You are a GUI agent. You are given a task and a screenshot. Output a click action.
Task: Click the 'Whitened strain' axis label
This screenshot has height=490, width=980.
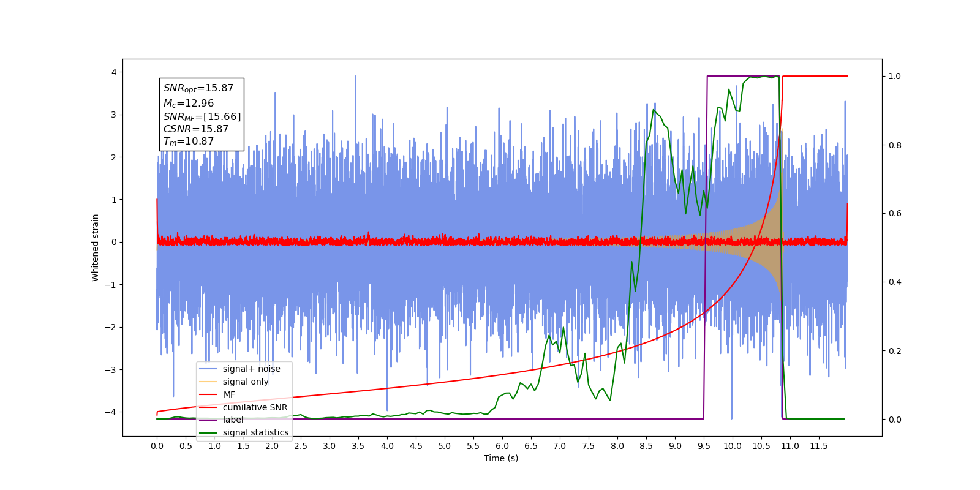point(96,247)
